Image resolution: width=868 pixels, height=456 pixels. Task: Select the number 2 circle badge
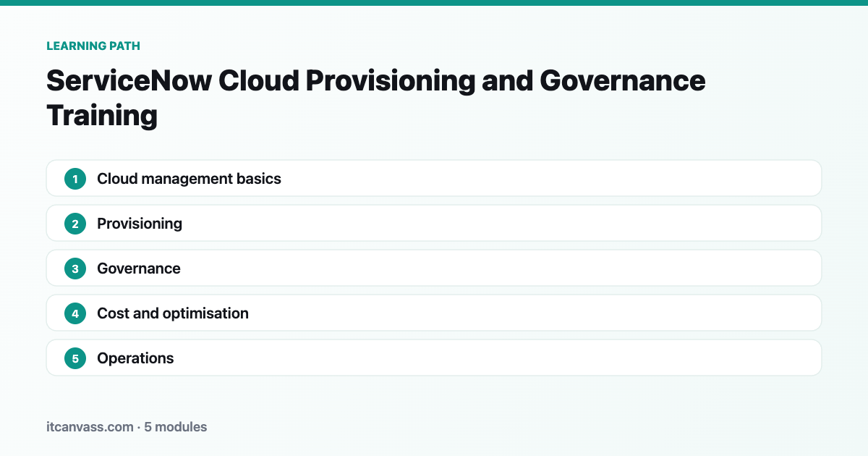pyautogui.click(x=75, y=223)
